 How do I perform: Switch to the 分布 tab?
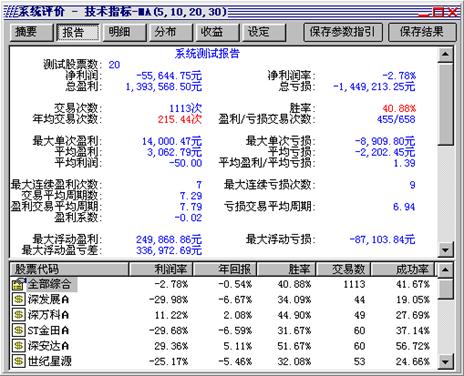click(x=171, y=32)
